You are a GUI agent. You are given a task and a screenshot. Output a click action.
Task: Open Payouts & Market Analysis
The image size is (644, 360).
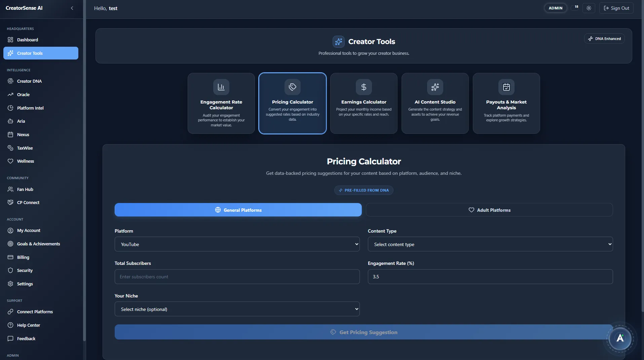point(506,103)
